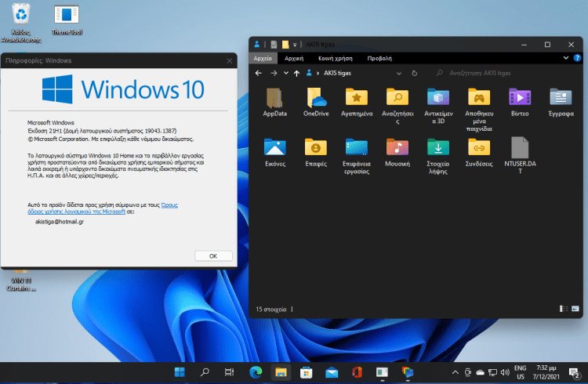Click OneDrive cloud tray icon
This screenshot has height=384, width=588.
(x=480, y=372)
